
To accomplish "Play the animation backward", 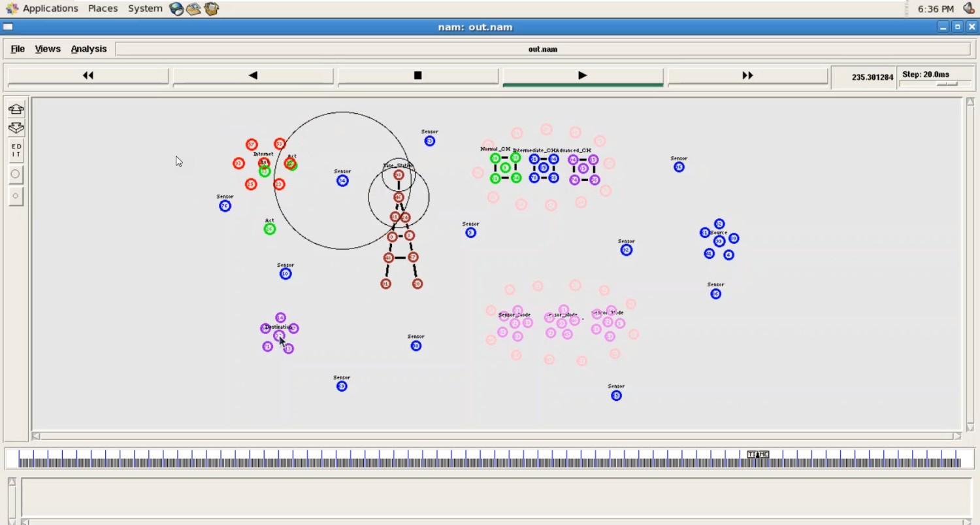I will pyautogui.click(x=253, y=76).
